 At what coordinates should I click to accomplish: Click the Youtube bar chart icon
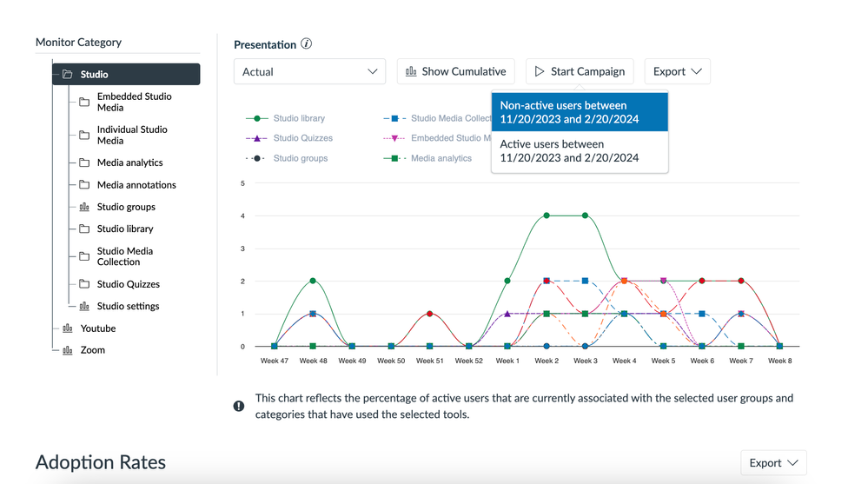[68, 328]
